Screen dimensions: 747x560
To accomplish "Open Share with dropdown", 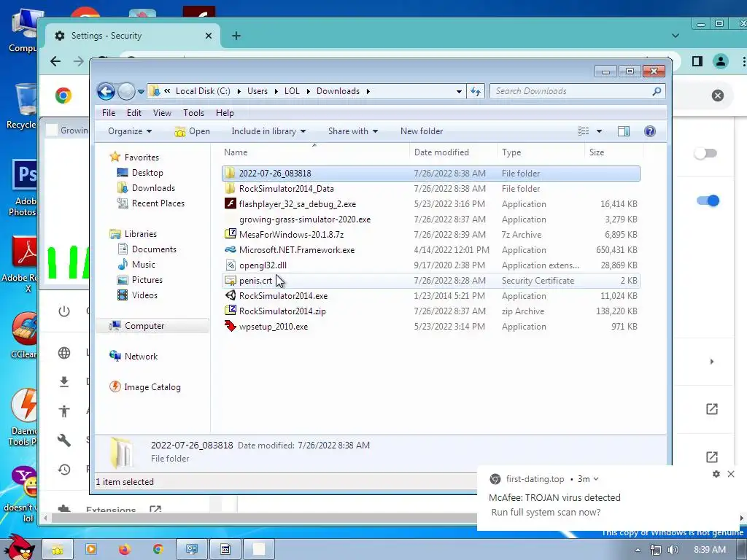I will point(352,131).
